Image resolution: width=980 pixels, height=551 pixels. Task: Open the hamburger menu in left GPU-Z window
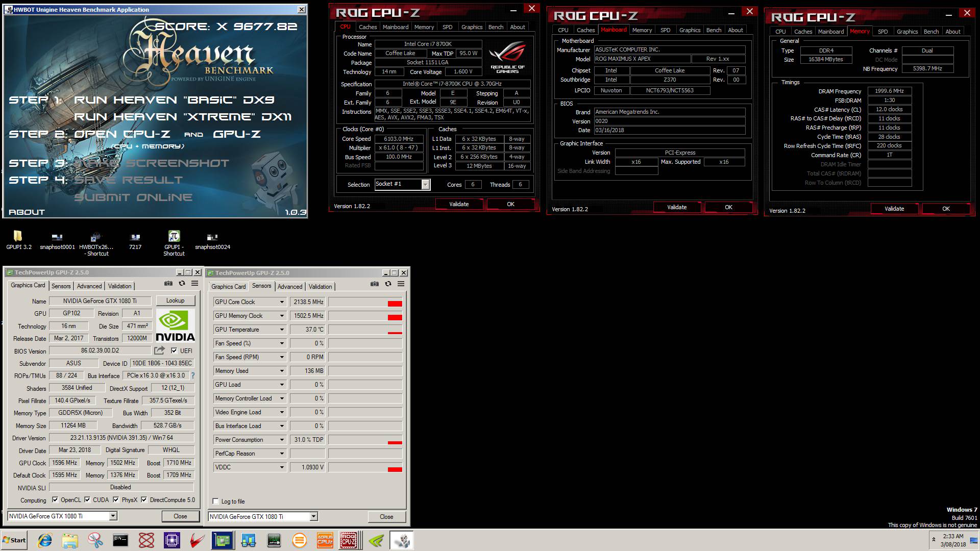(x=194, y=283)
